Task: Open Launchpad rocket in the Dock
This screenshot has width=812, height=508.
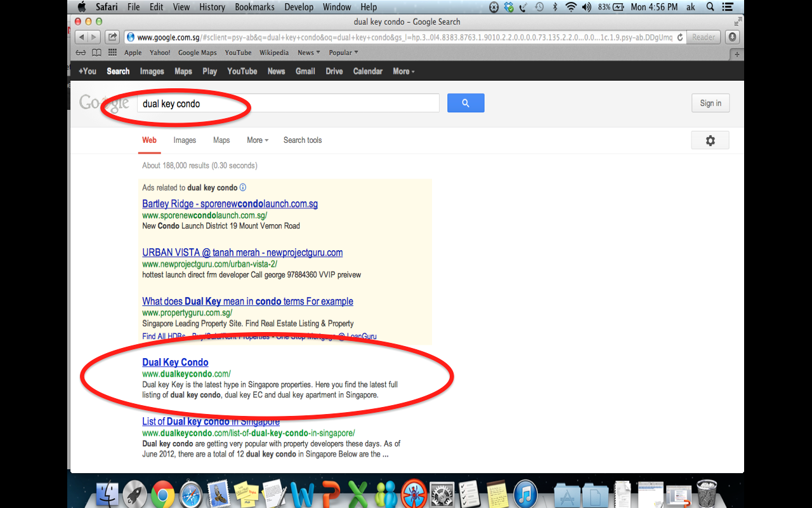Action: [135, 494]
